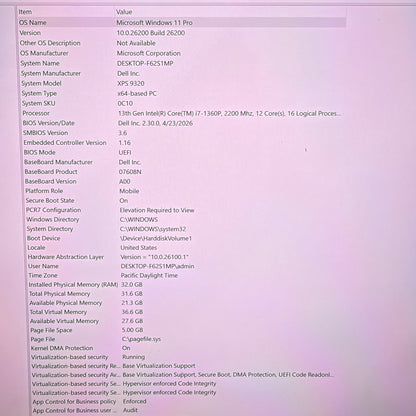Select 'C:\WINDOWS\system32' value
Screen dimensions: 416x416
153,229
